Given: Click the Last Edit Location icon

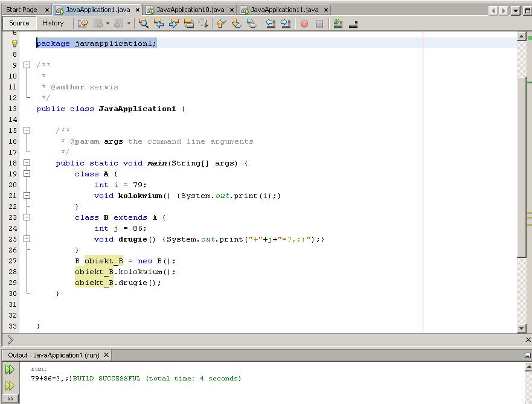Looking at the screenshot, I should (x=82, y=23).
